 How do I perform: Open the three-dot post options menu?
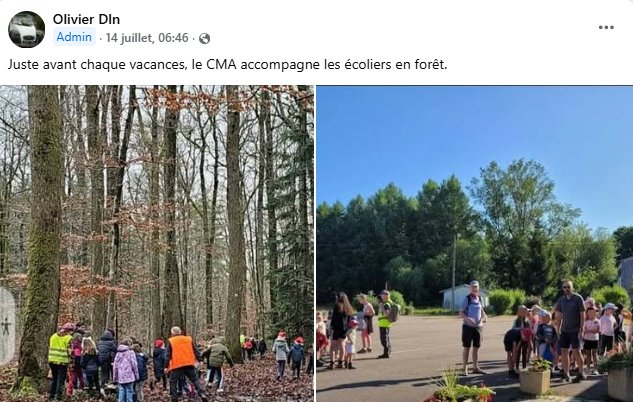pyautogui.click(x=606, y=27)
